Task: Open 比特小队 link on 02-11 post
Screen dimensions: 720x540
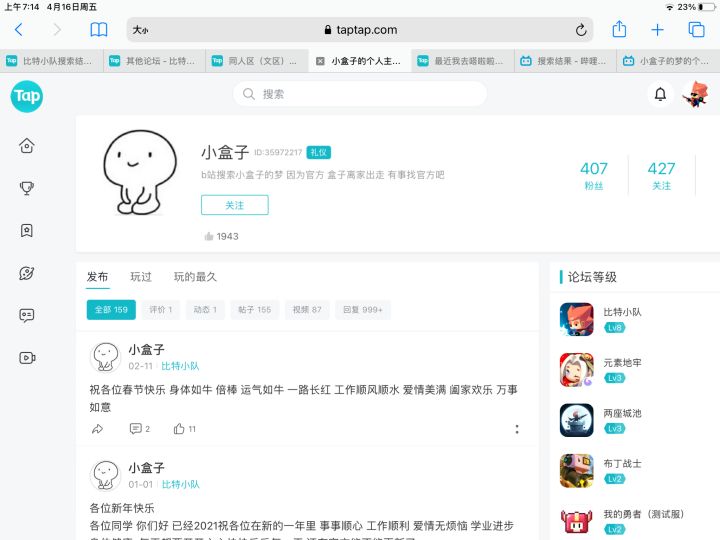Action: click(x=180, y=366)
